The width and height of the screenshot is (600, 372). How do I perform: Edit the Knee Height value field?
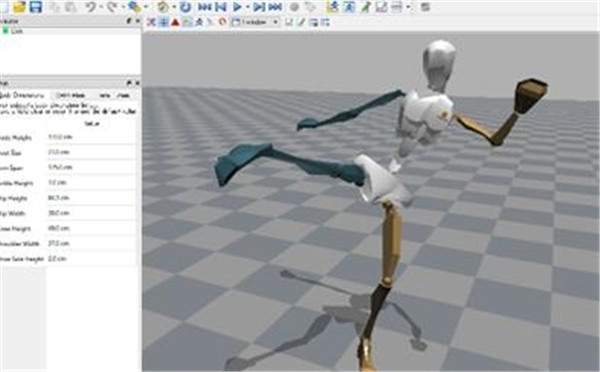[91, 228]
